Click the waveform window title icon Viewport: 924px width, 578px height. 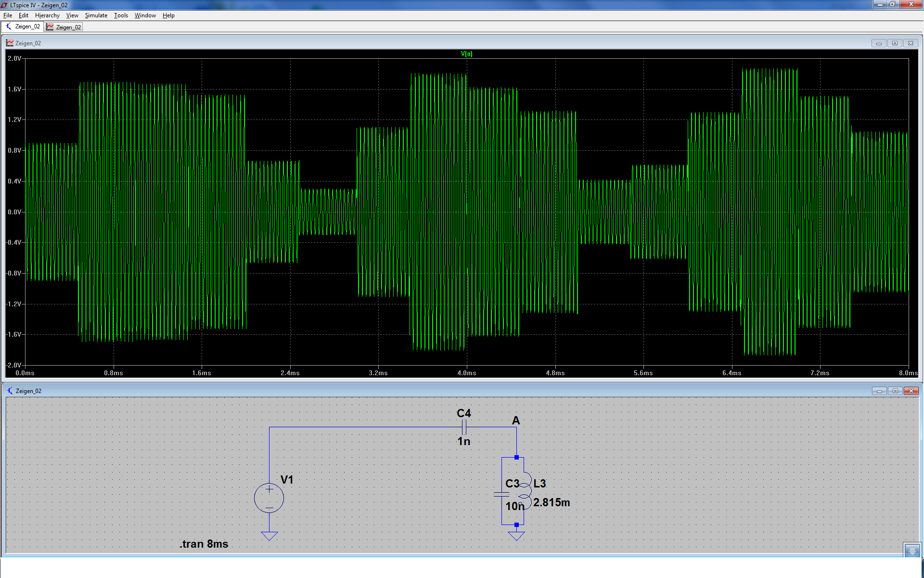click(x=10, y=43)
